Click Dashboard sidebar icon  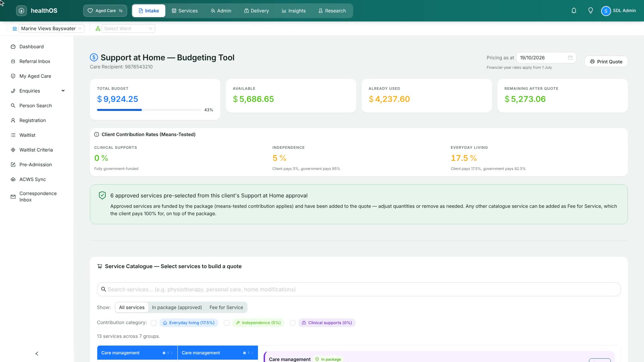click(13, 47)
